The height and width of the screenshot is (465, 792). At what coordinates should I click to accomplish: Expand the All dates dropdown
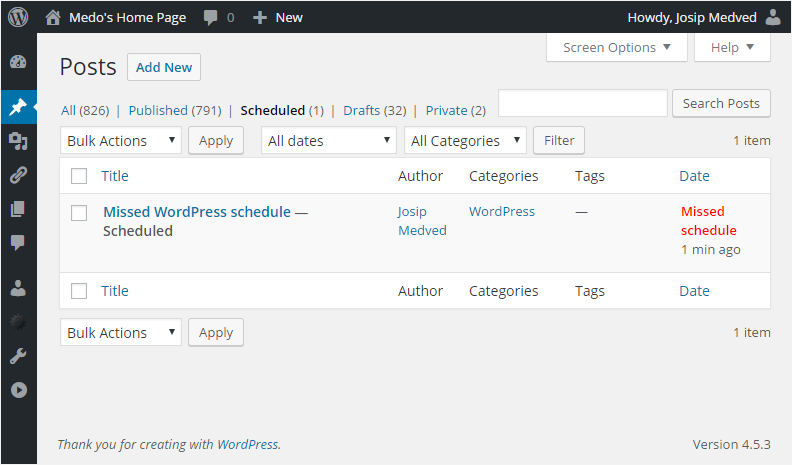(x=329, y=141)
